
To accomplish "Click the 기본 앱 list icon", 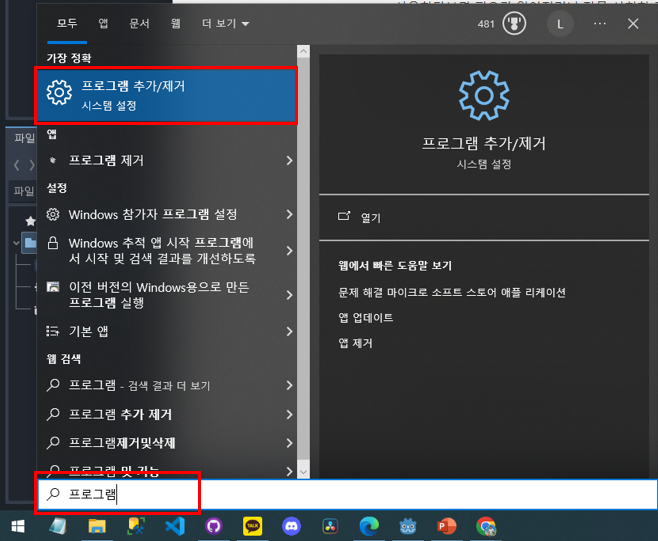I will (53, 331).
